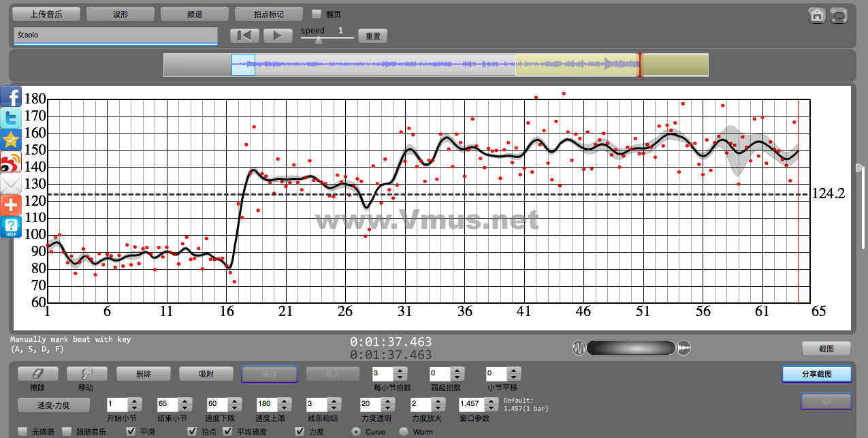
Task: Click the Weibo share icon
Action: coord(12,162)
